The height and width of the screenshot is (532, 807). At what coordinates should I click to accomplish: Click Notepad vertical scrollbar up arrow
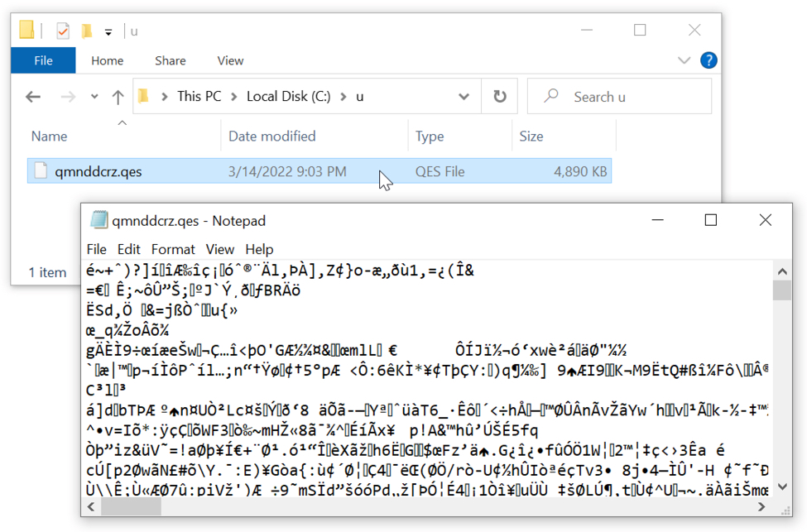(x=782, y=271)
